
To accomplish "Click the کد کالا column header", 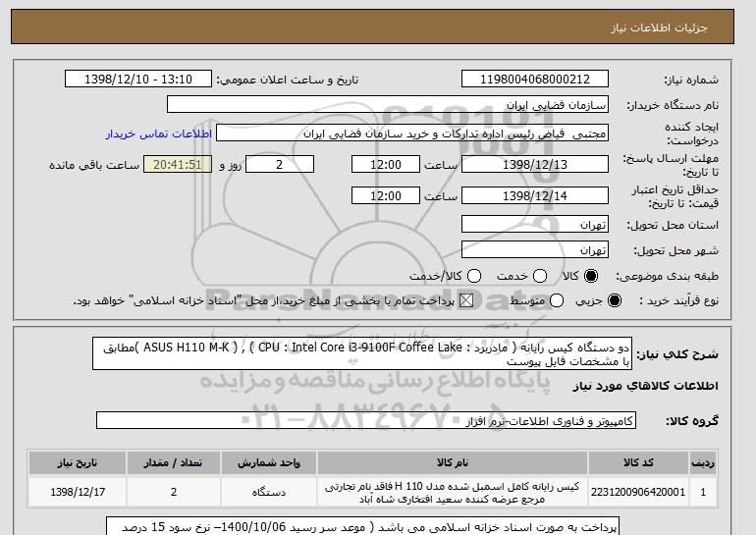I will coord(638,462).
